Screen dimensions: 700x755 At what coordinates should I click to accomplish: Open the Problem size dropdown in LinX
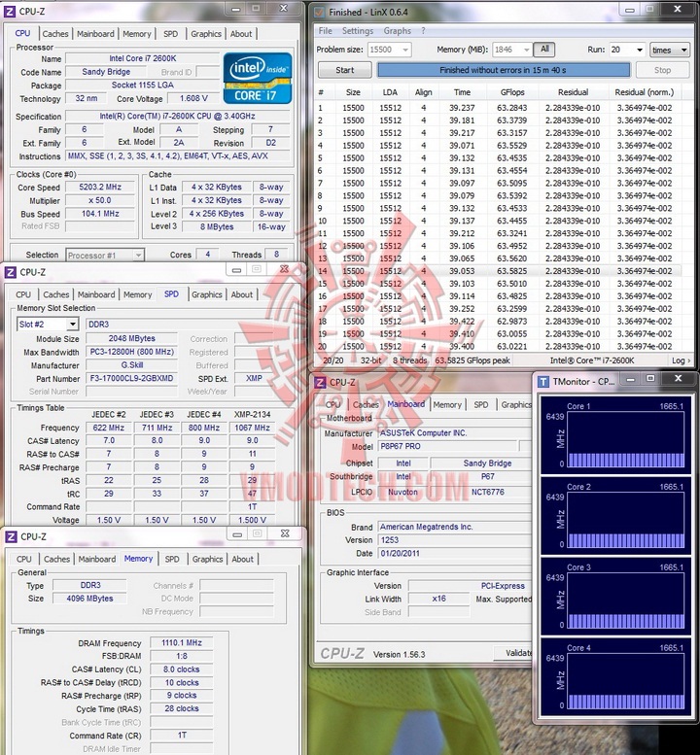pyautogui.click(x=405, y=51)
